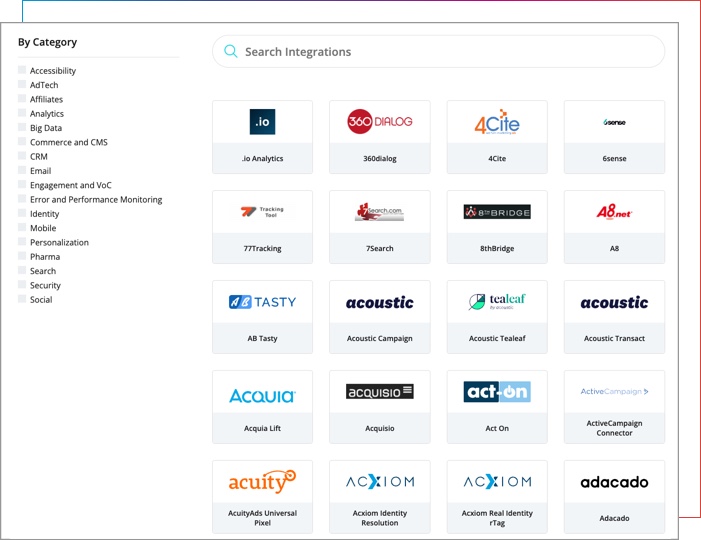Select the Adacado logo
This screenshot has width=701, height=540.
pyautogui.click(x=614, y=482)
